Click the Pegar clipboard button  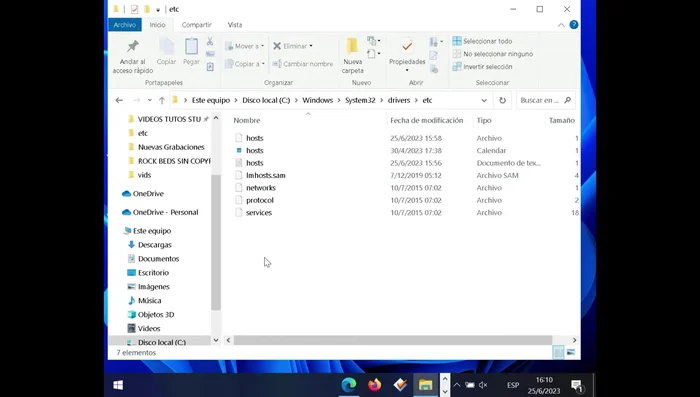point(191,52)
